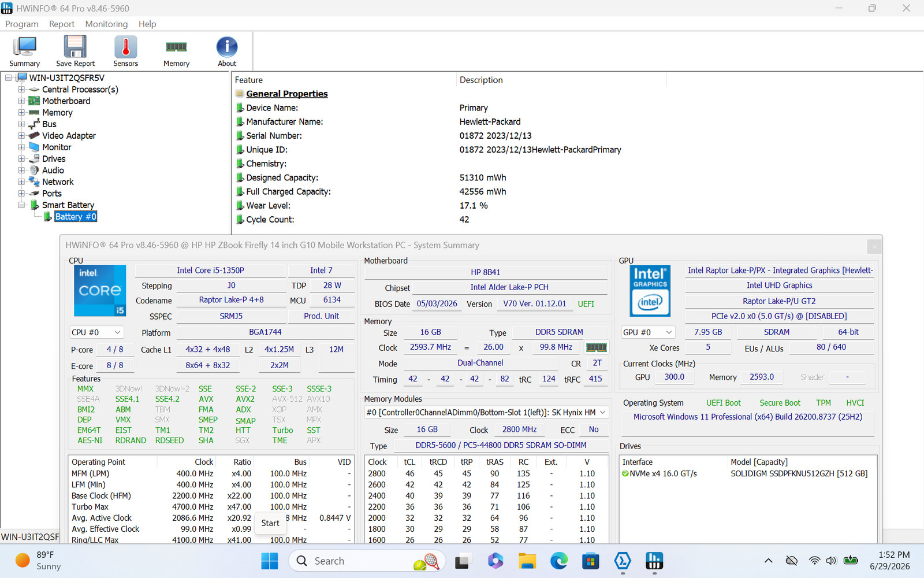This screenshot has width=924, height=578.
Task: Open HWiNFO icon in the taskbar
Action: pyautogui.click(x=654, y=561)
